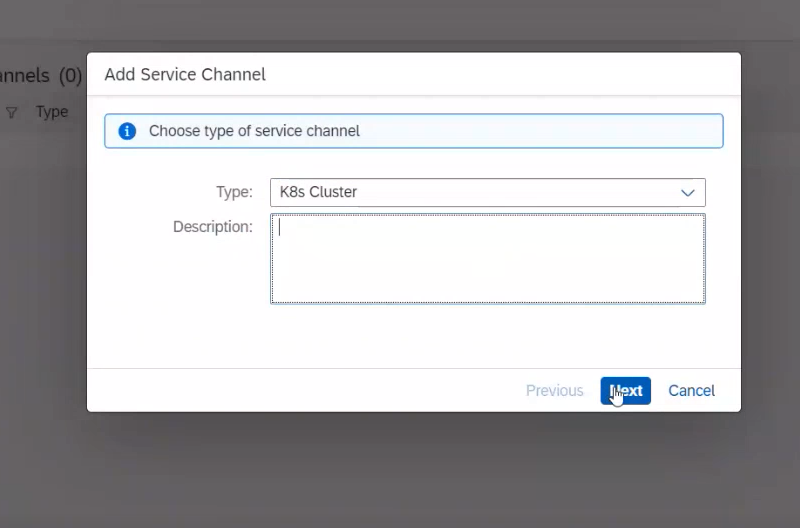Expand the Type dropdown with the chevron arrow

tap(688, 193)
